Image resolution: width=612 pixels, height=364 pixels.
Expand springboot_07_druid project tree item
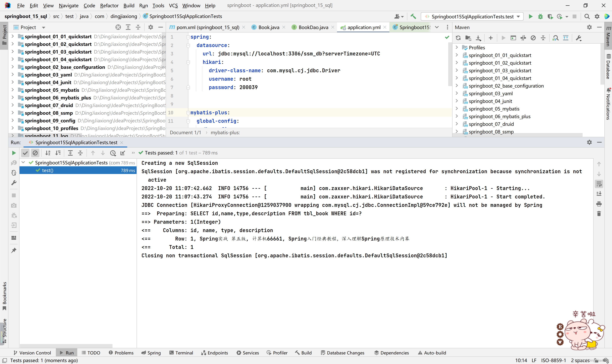[13, 105]
